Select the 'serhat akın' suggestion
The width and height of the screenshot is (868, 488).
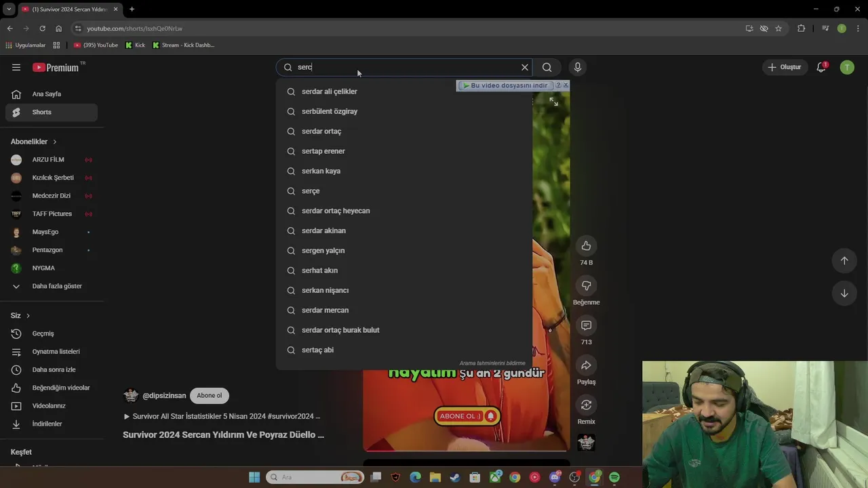[403, 270]
